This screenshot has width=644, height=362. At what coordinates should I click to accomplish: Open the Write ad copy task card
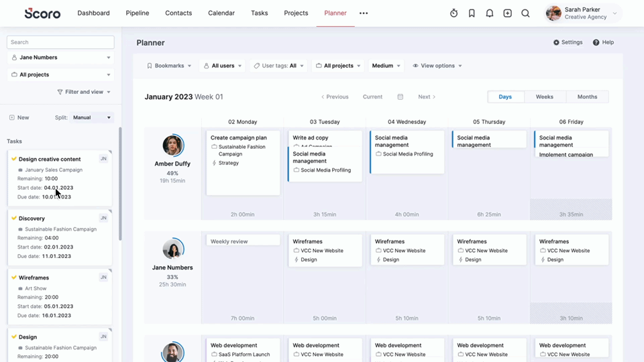[325, 139]
